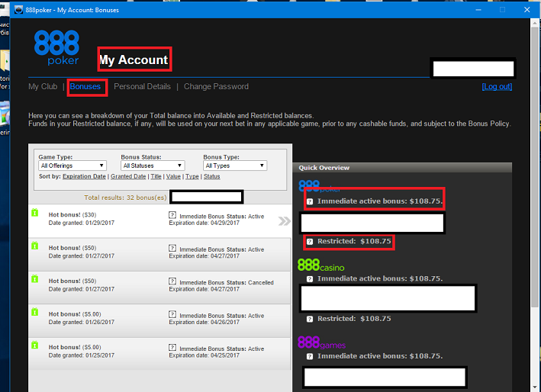Select Hot bonus ($5.00) granted 01/25/2017
Viewport: 541px width, 392px height.
pyautogui.click(x=159, y=354)
